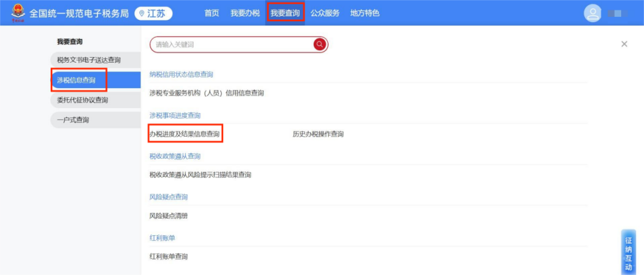This screenshot has height=275, width=644.
Task: Click the user avatar icon
Action: tap(593, 13)
